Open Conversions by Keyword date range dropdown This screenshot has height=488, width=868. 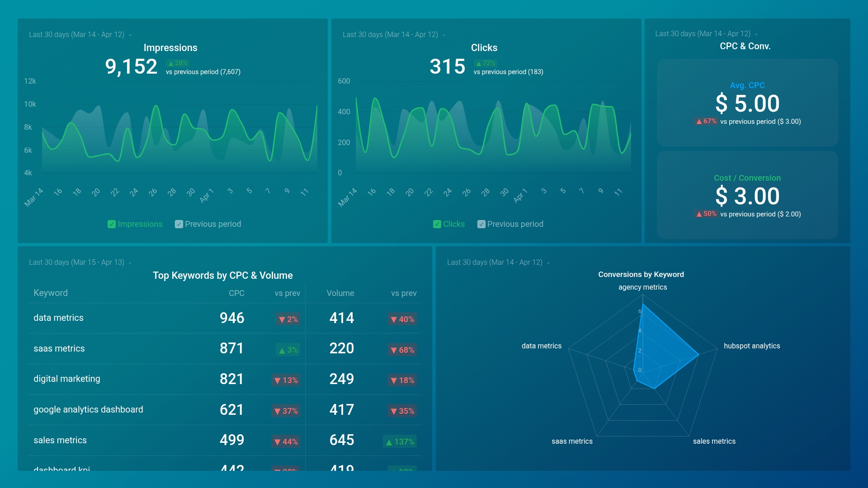[548, 263]
